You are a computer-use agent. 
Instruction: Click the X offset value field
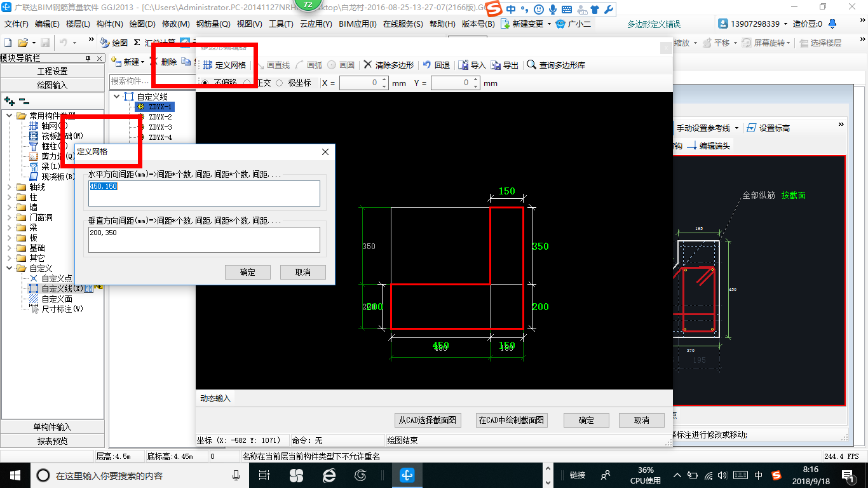tap(359, 83)
